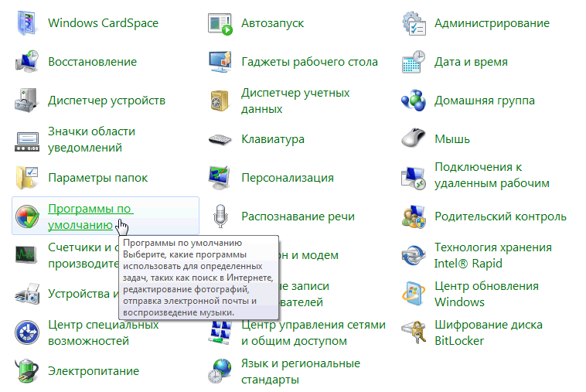Open Центр управления сетями link
The width and height of the screenshot is (586, 392).
(313, 332)
